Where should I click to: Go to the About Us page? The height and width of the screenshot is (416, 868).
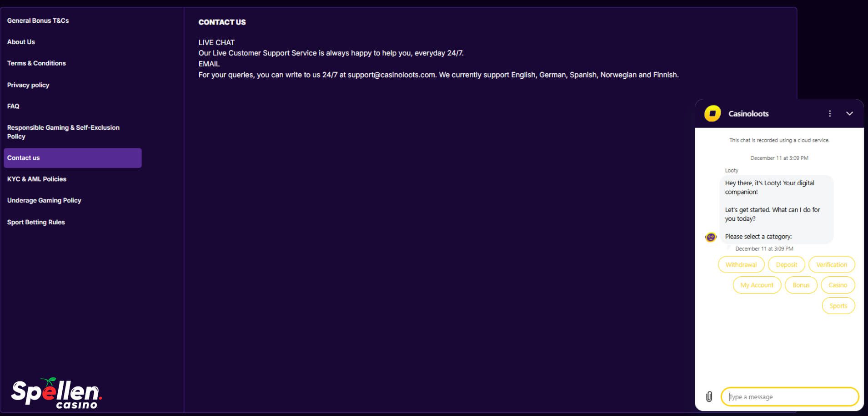(21, 42)
